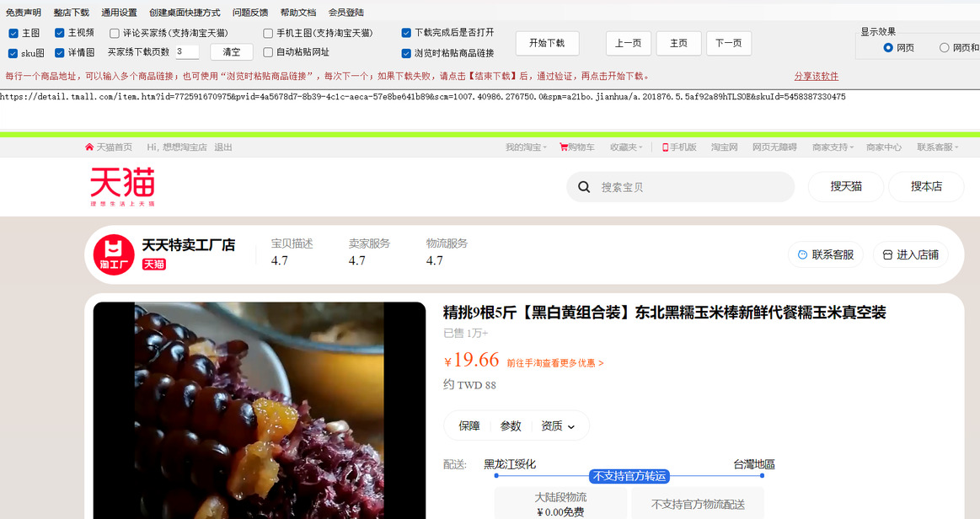
Task: Click the 淘工厂 shop logo icon
Action: pos(115,254)
